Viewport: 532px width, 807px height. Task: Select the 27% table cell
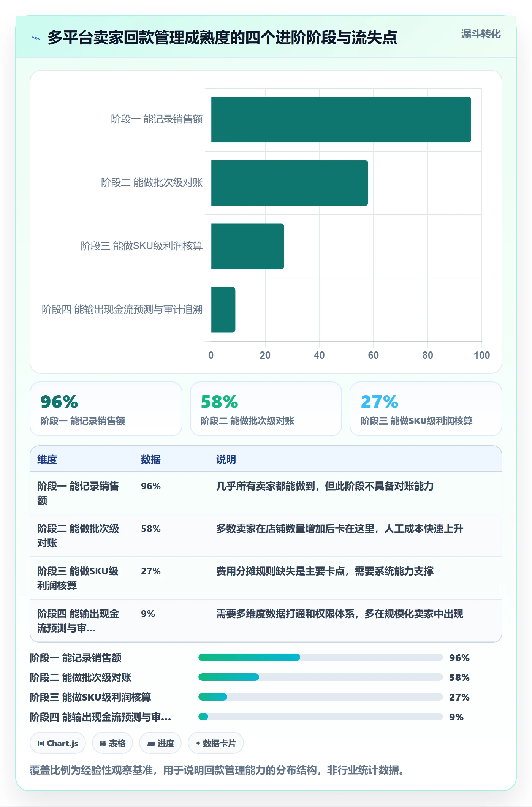[151, 571]
